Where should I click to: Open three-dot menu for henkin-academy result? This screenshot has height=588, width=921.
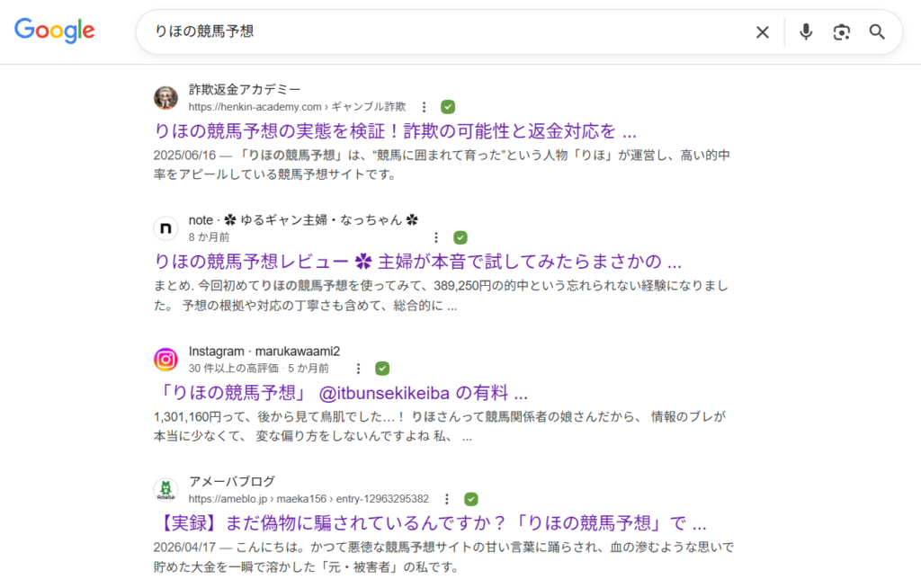pos(425,107)
